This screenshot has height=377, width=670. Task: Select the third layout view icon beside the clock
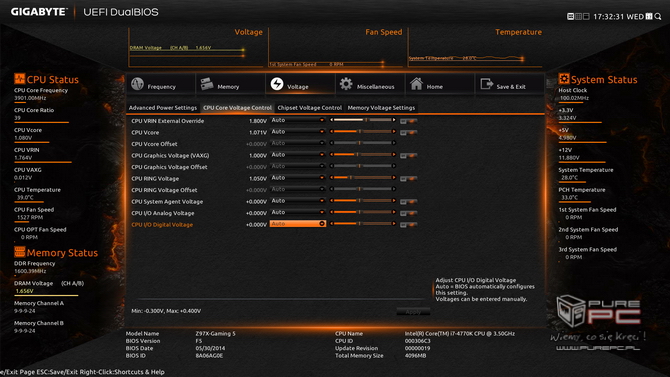[586, 16]
